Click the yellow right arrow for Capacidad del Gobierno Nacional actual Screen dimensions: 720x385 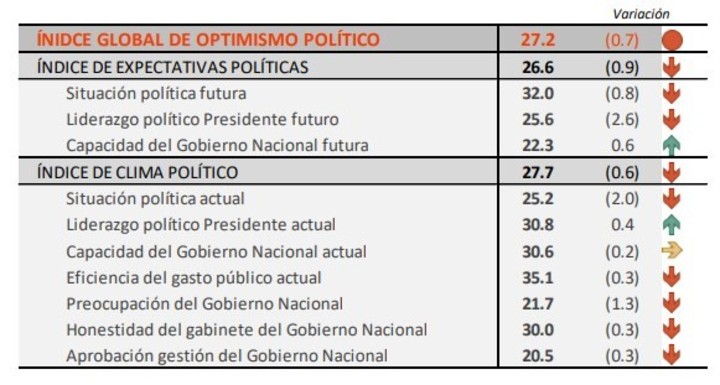click(x=672, y=251)
